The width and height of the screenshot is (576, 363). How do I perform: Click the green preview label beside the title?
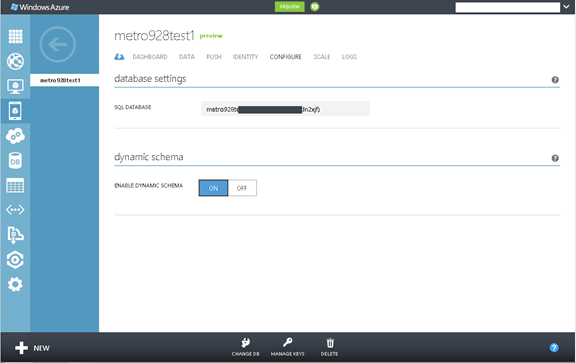211,36
